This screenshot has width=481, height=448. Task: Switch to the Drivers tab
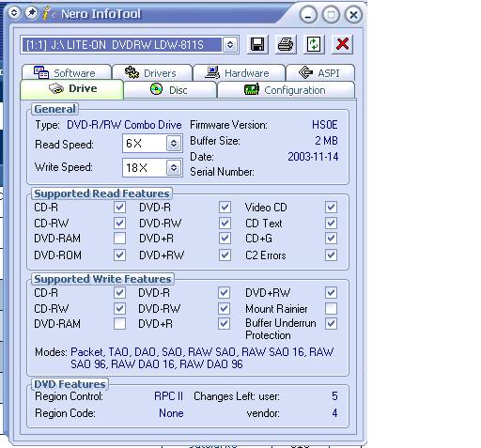(152, 72)
